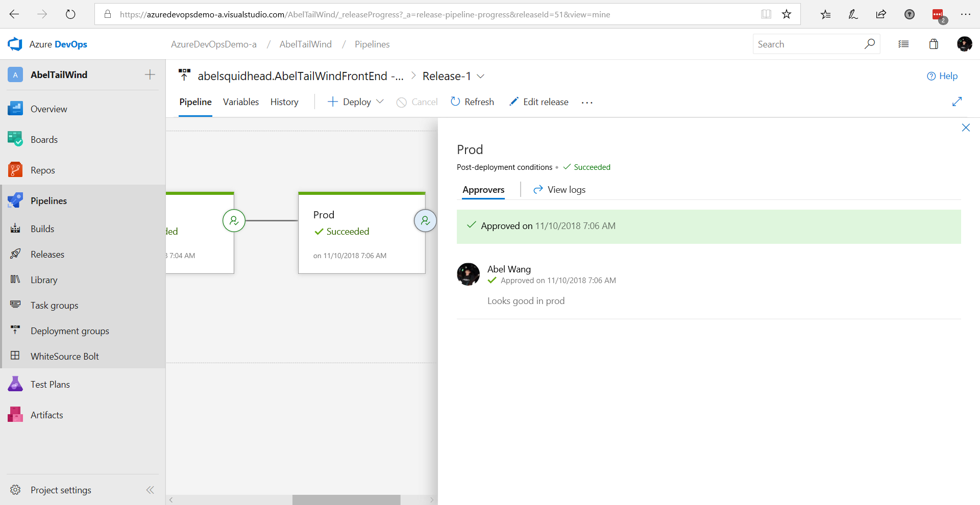Expand the Release-1 dropdown chevron
This screenshot has height=505, width=980.
[x=480, y=76]
